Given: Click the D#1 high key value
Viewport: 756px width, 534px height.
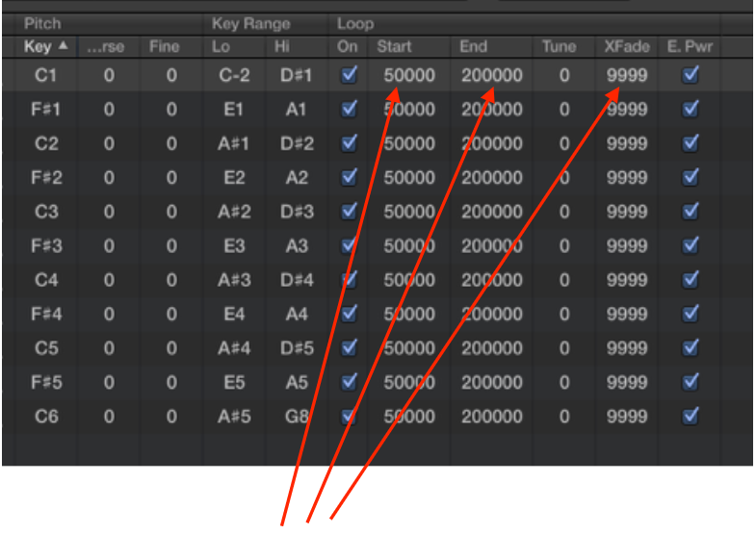Looking at the screenshot, I should [297, 75].
